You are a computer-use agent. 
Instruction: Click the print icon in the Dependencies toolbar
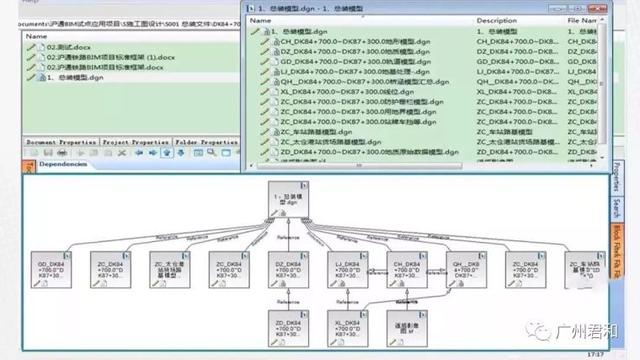[62, 153]
